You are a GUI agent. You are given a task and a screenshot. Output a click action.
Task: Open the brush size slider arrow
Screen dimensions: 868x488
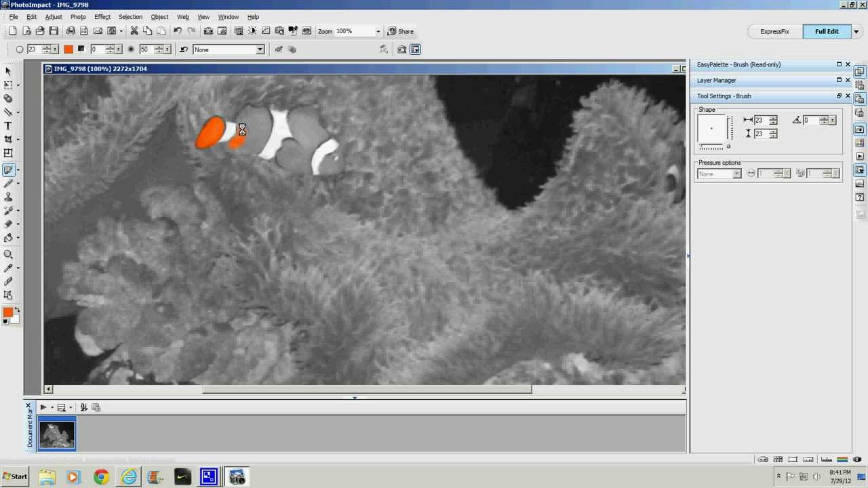click(x=55, y=49)
